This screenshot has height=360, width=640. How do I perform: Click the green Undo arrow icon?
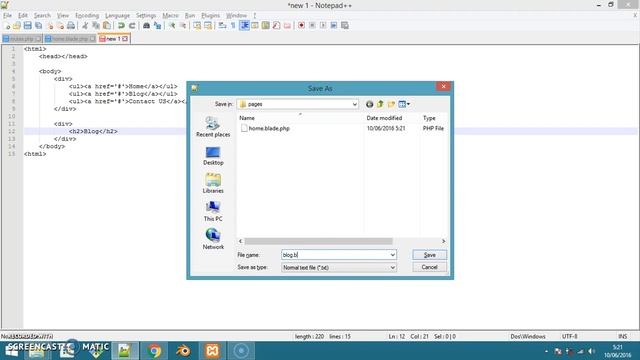coord(121,26)
